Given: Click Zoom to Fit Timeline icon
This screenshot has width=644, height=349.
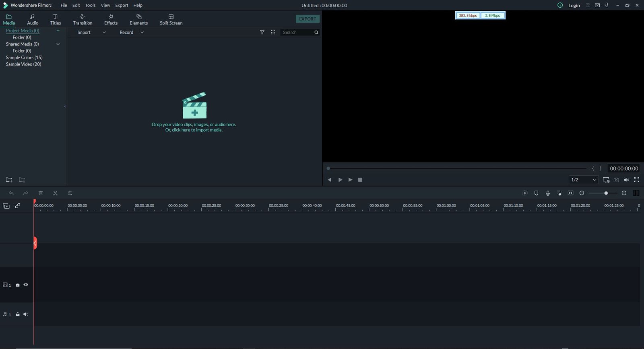Looking at the screenshot, I should [x=570, y=193].
